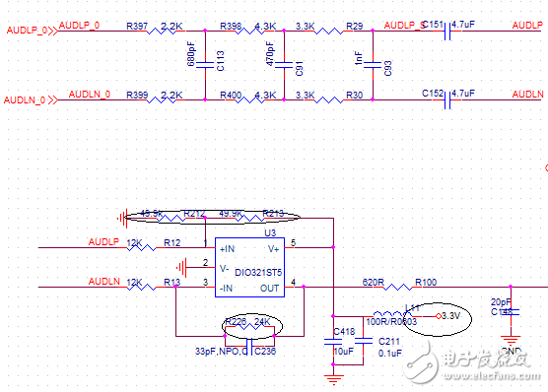This screenshot has width=548, height=392.
Task: Click the AUDLP net label after C151
Action: pyautogui.click(x=527, y=26)
